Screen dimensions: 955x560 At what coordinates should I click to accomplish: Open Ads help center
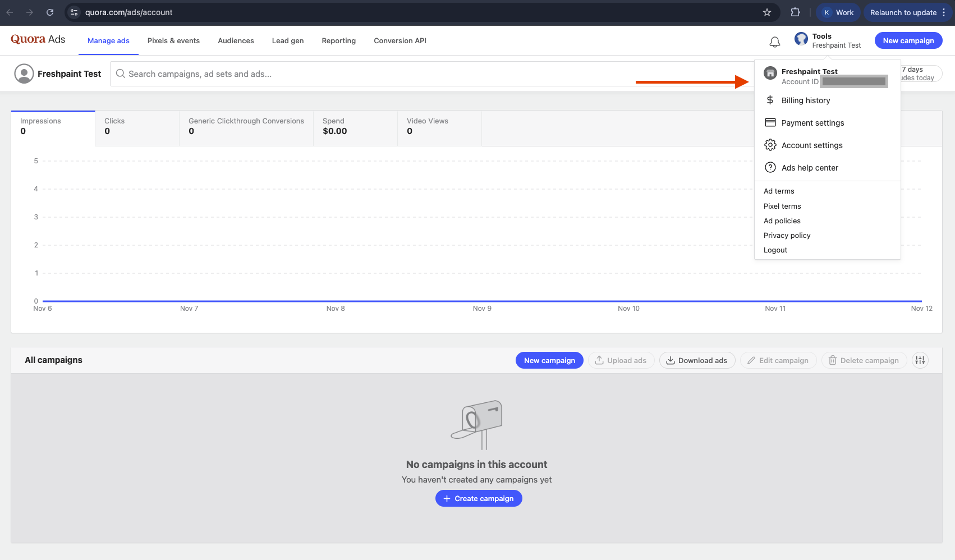point(809,168)
